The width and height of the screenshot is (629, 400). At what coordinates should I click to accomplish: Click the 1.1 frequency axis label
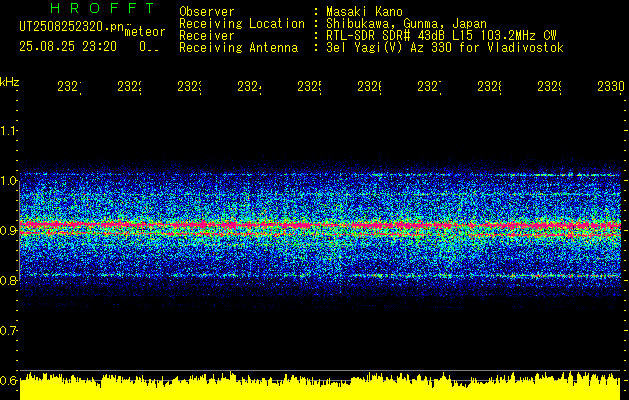point(9,130)
